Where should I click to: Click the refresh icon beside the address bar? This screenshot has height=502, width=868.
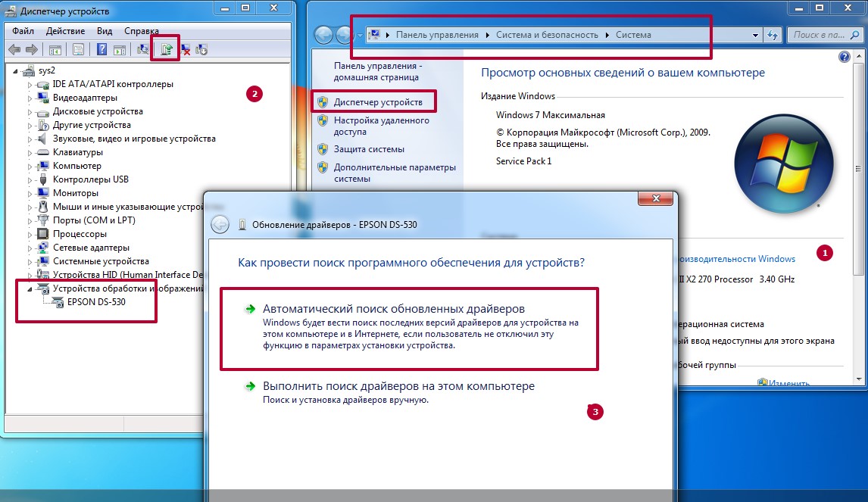(773, 35)
